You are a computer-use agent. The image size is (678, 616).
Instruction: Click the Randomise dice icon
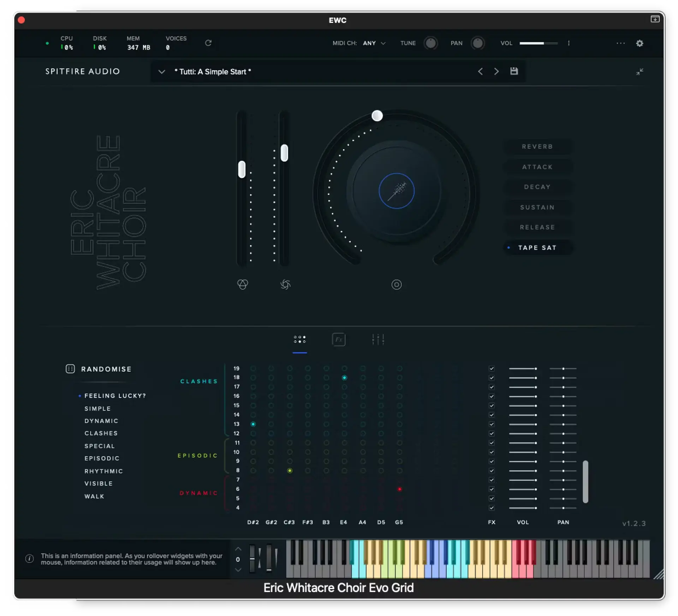(70, 369)
